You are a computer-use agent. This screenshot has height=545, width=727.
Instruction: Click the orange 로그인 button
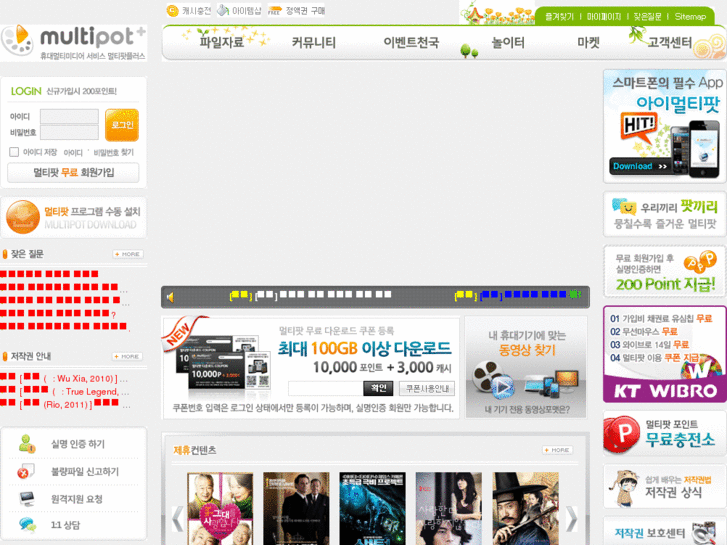[122, 125]
